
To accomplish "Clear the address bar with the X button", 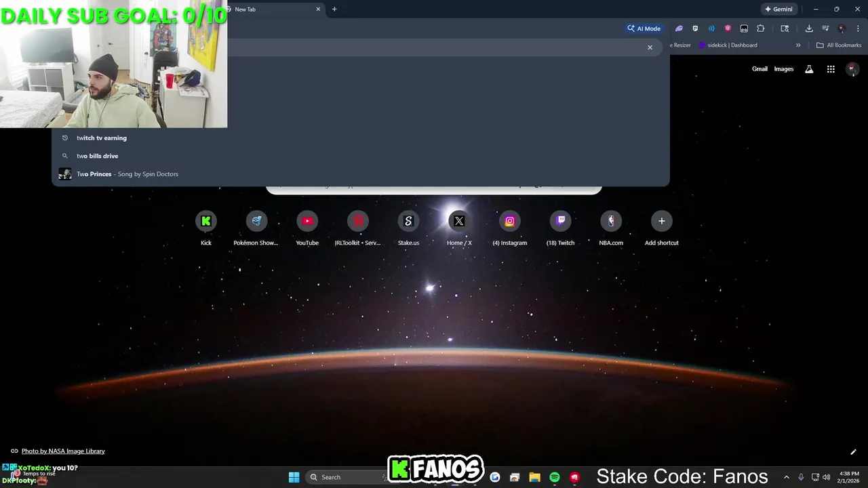I will pos(650,47).
